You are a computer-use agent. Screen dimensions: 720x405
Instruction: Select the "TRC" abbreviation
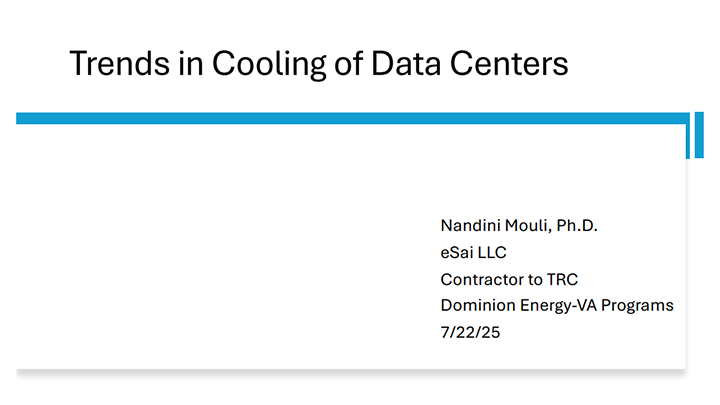click(562, 279)
